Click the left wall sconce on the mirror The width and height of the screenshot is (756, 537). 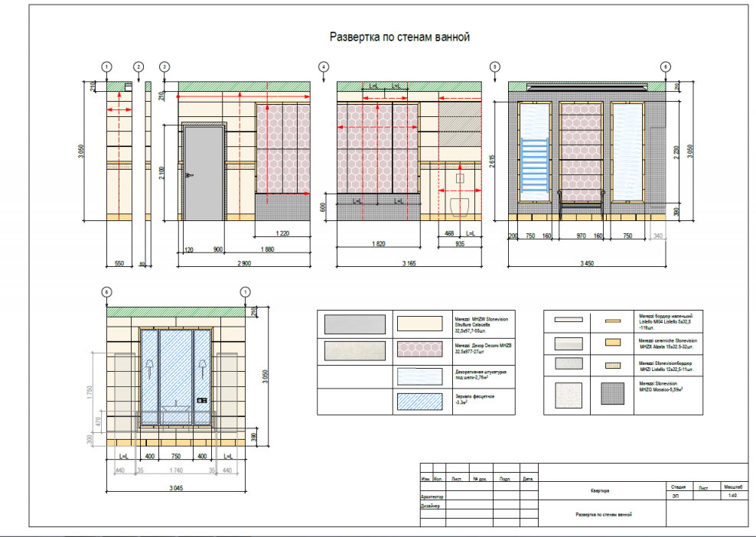(148, 363)
